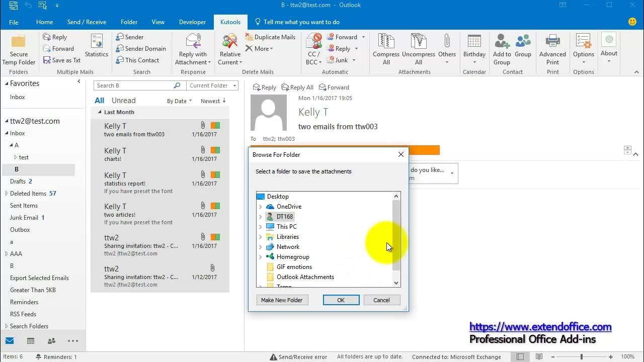644x362 pixels.
Task: Open the Group contact tool
Action: (x=523, y=46)
